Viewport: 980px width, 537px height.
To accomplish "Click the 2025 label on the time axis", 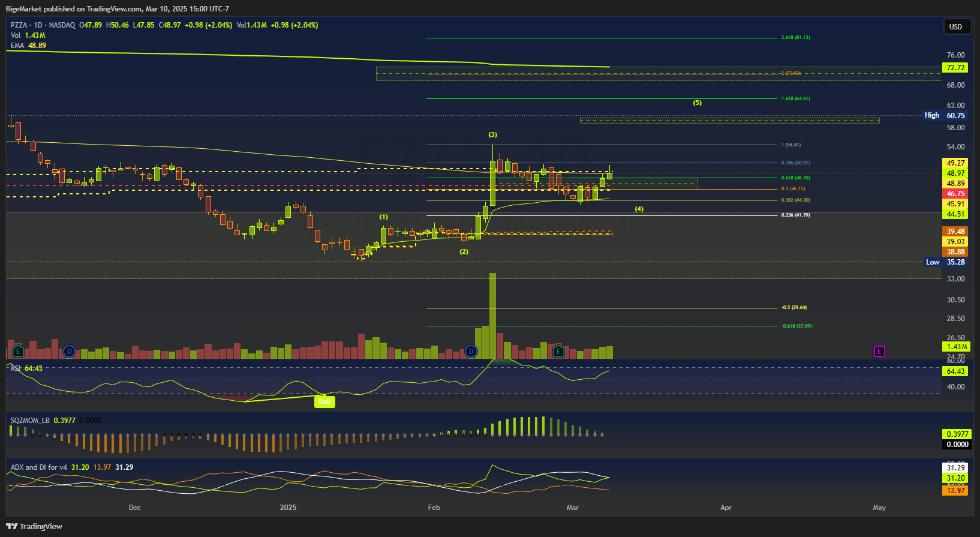I will (288, 508).
